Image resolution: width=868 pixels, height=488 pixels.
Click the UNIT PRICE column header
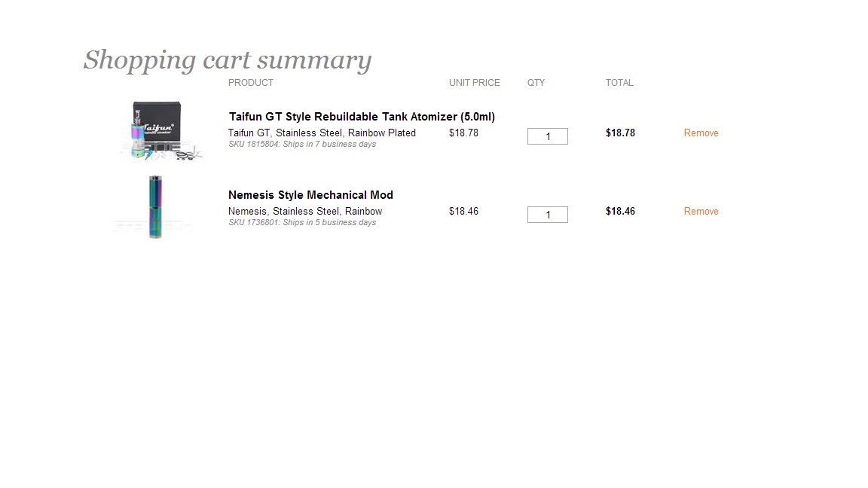pyautogui.click(x=475, y=83)
